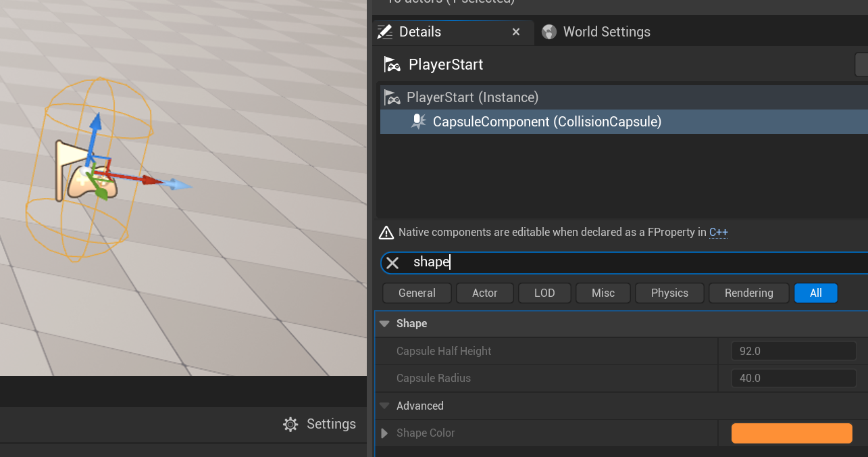Close the Details tab
The image size is (868, 457).
(516, 32)
